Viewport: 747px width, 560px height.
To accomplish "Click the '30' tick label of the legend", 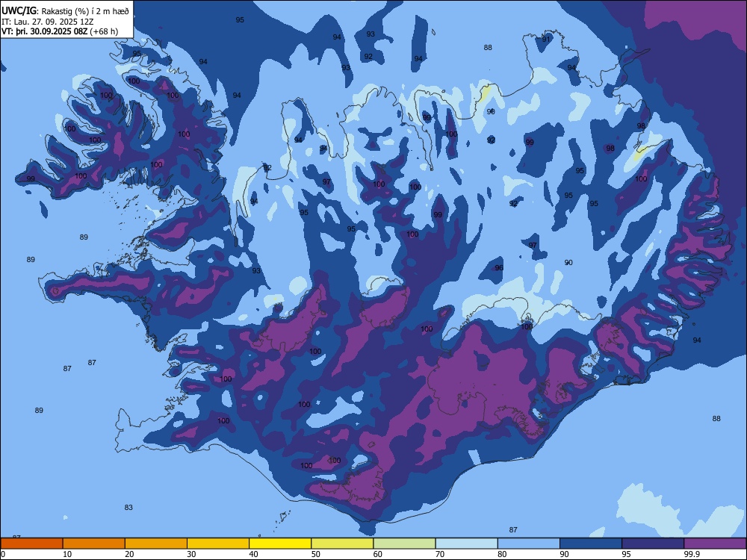I will pyautogui.click(x=191, y=554).
